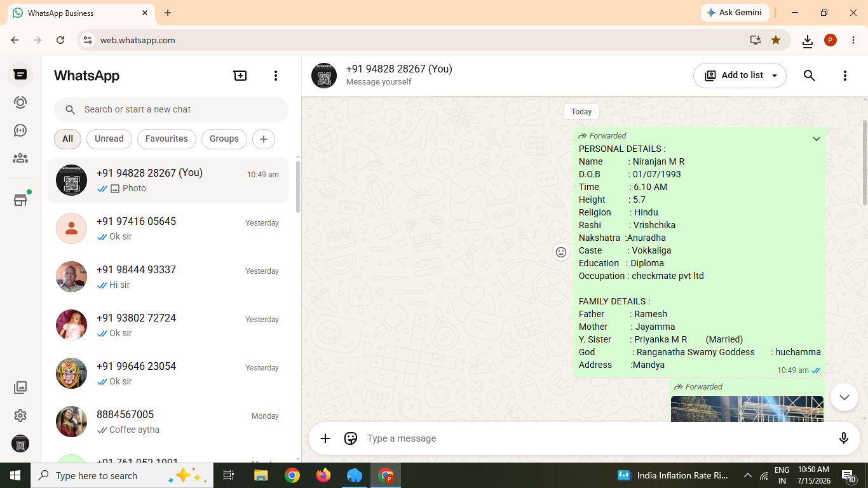Open Firefox from taskbar

(323, 475)
